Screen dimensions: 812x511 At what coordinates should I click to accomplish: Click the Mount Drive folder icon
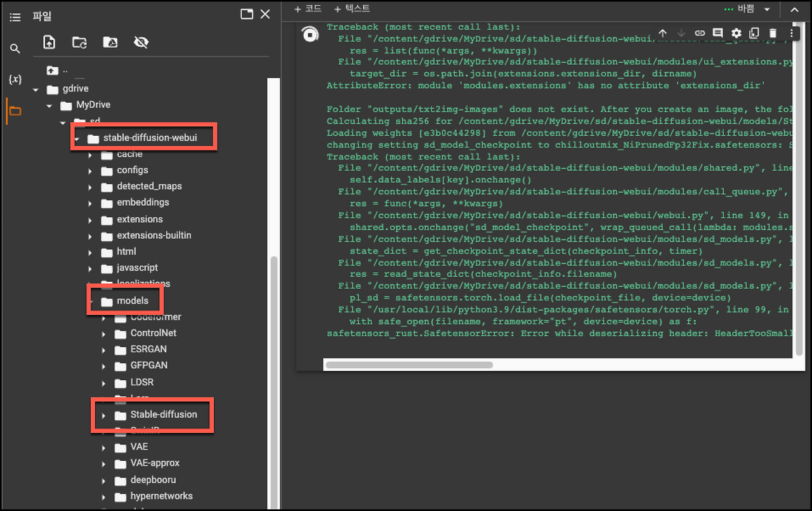coord(110,43)
